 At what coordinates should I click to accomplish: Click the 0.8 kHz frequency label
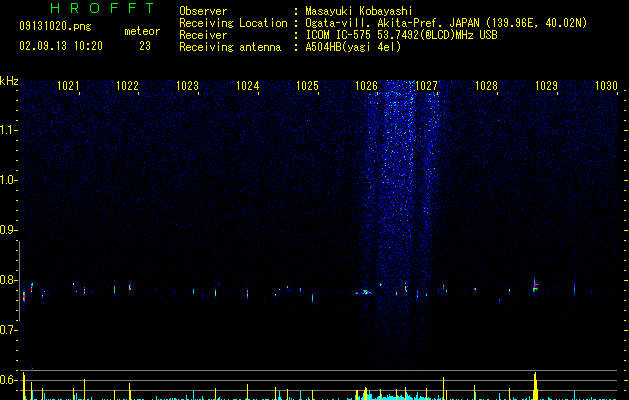point(8,280)
